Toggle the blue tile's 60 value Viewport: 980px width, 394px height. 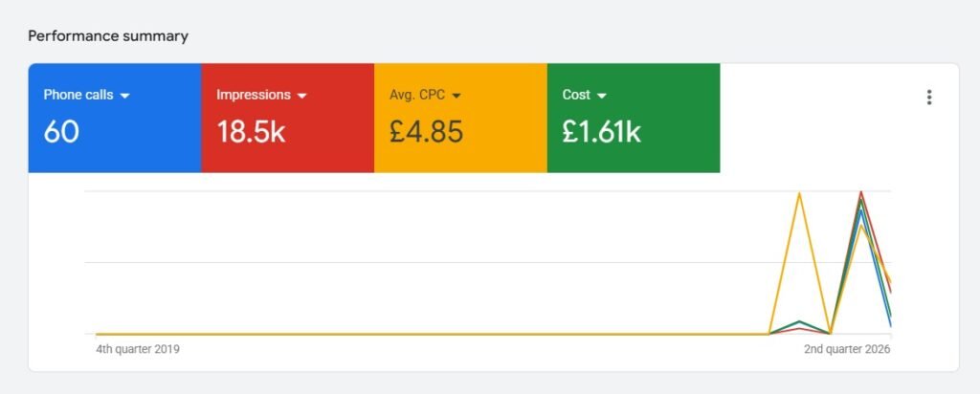[61, 132]
